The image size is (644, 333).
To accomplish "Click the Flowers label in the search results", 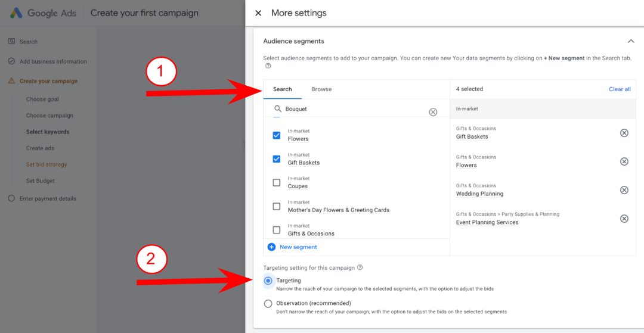I will (298, 139).
